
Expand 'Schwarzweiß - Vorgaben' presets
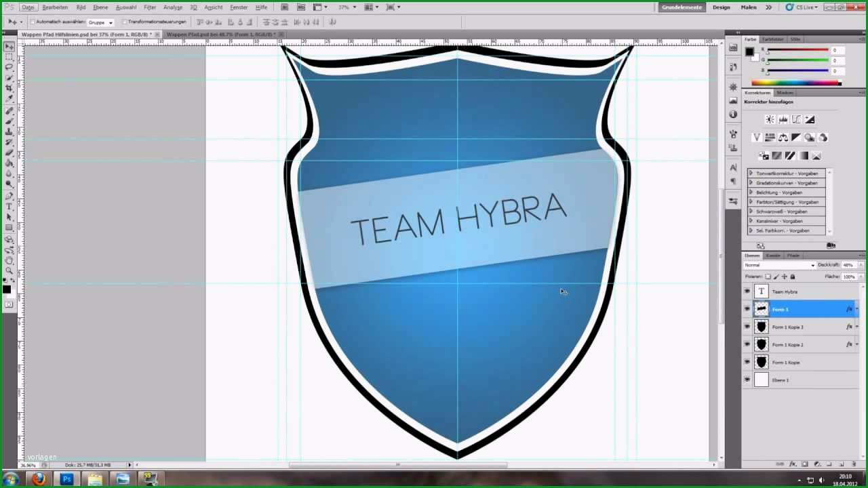click(751, 211)
